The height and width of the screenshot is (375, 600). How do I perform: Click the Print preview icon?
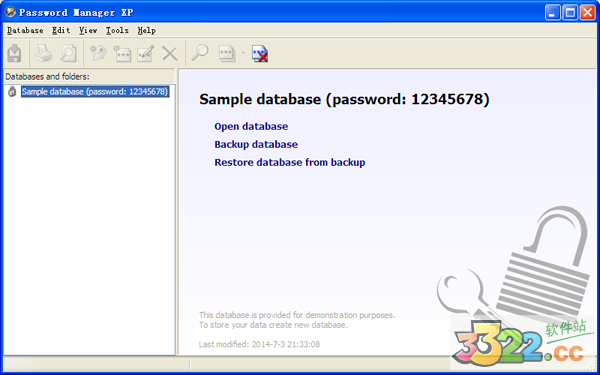coord(68,53)
